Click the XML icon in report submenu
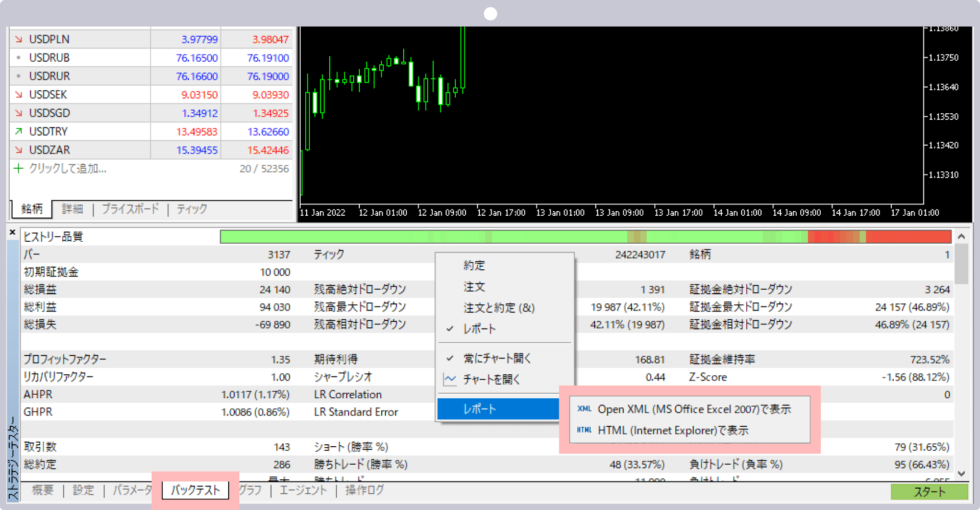This screenshot has height=510, width=980. click(584, 409)
